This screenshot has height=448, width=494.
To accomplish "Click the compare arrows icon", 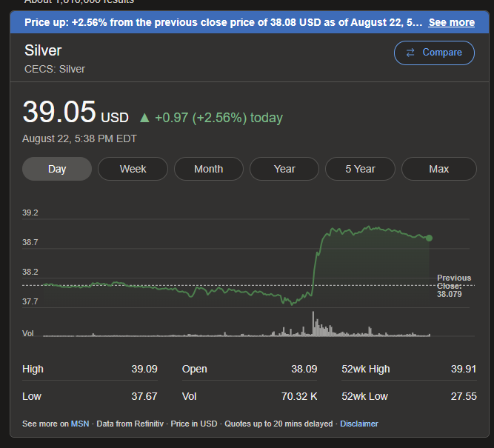I will pyautogui.click(x=410, y=53).
